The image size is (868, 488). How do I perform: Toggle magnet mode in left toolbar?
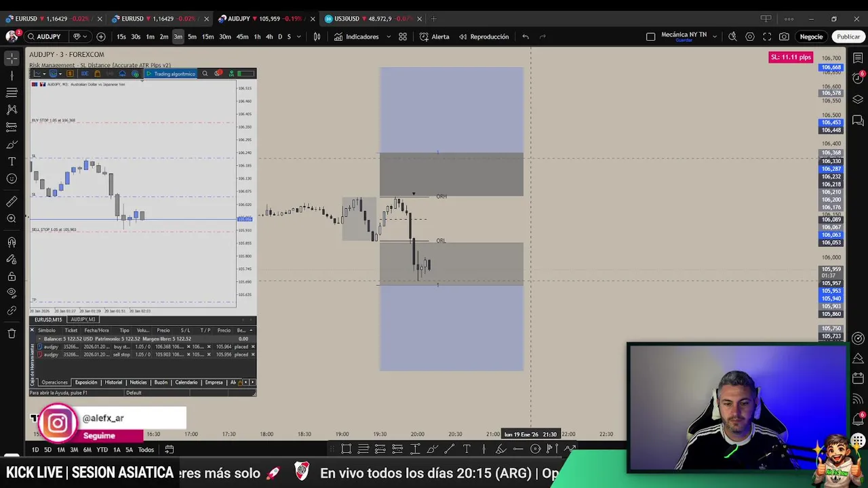point(12,242)
